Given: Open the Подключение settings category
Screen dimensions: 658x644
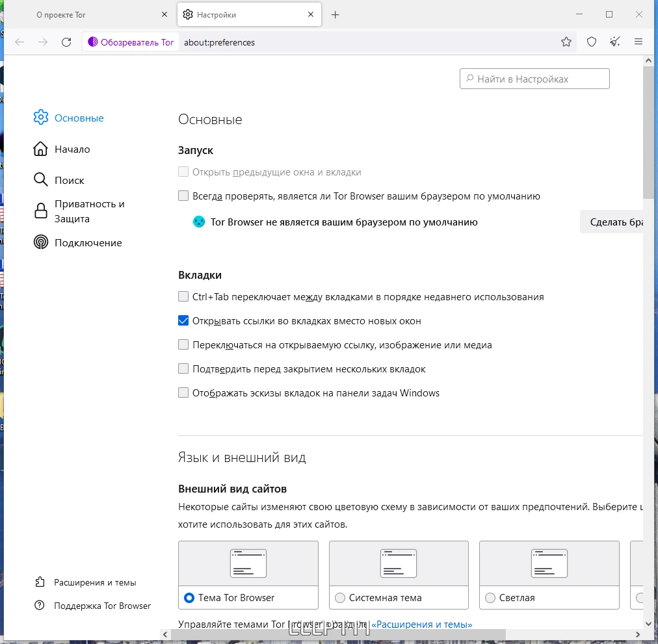Looking at the screenshot, I should click(78, 242).
